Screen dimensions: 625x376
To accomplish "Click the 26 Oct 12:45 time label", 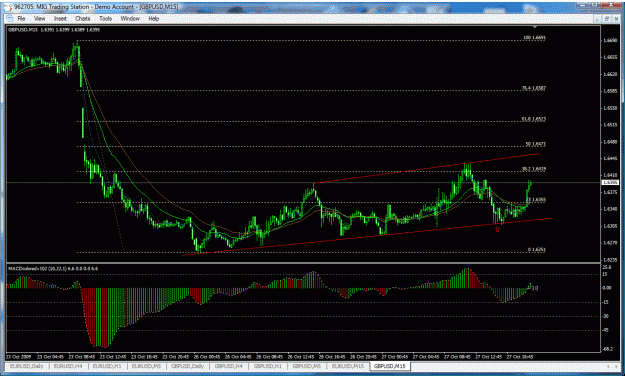I will click(300, 356).
